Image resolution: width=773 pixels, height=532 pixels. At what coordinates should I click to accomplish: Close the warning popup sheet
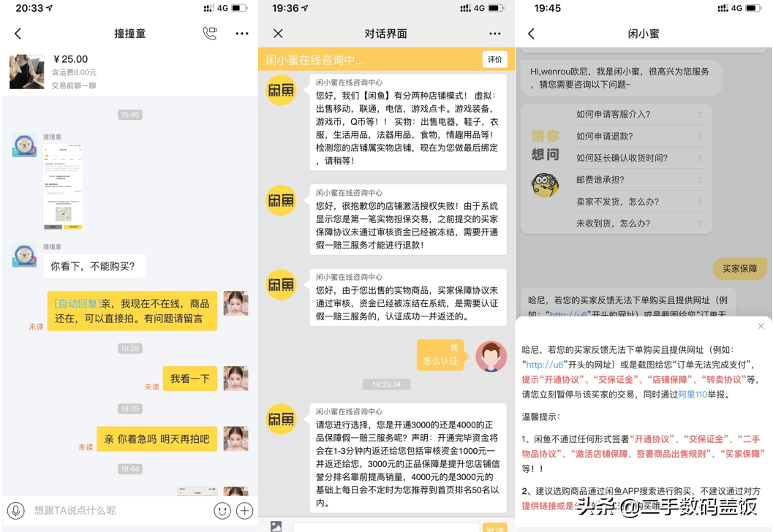(761, 326)
